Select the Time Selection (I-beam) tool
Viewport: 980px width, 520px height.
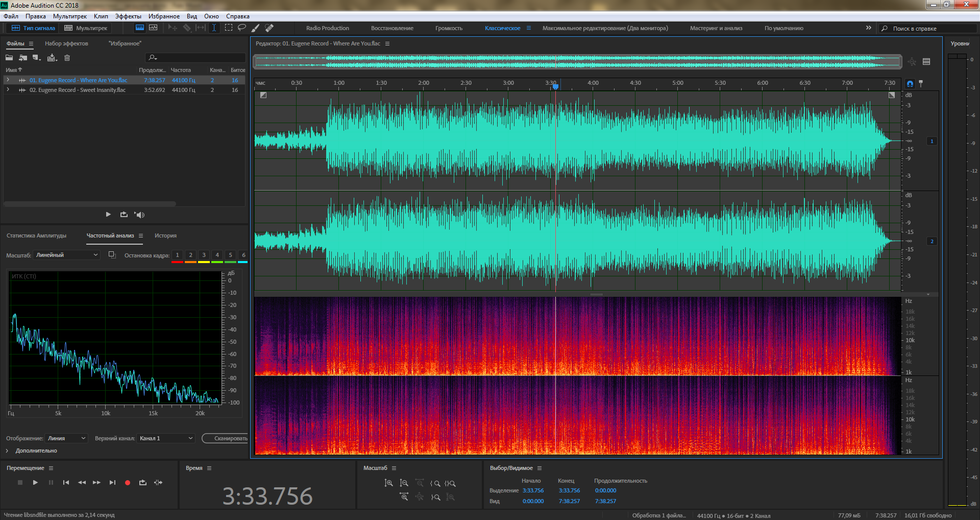(214, 28)
